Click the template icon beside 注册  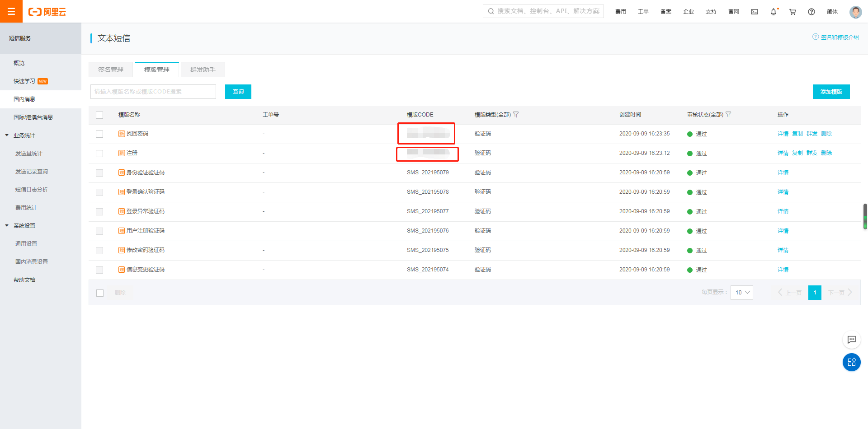click(121, 153)
